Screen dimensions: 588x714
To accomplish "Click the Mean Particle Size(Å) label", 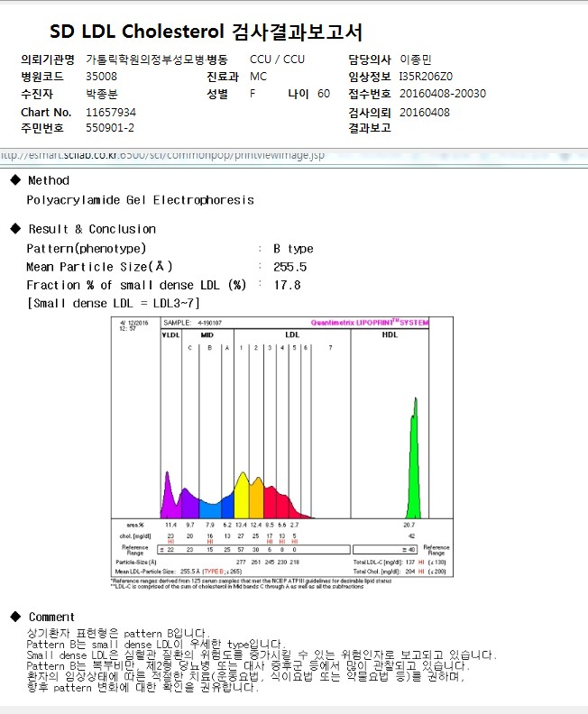I will (99, 267).
